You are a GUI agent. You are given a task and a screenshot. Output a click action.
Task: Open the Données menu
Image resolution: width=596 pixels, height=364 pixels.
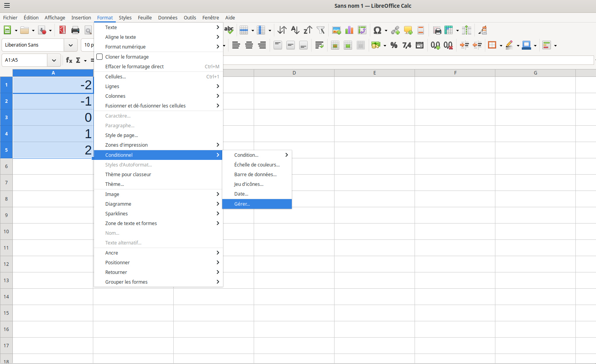pos(167,17)
